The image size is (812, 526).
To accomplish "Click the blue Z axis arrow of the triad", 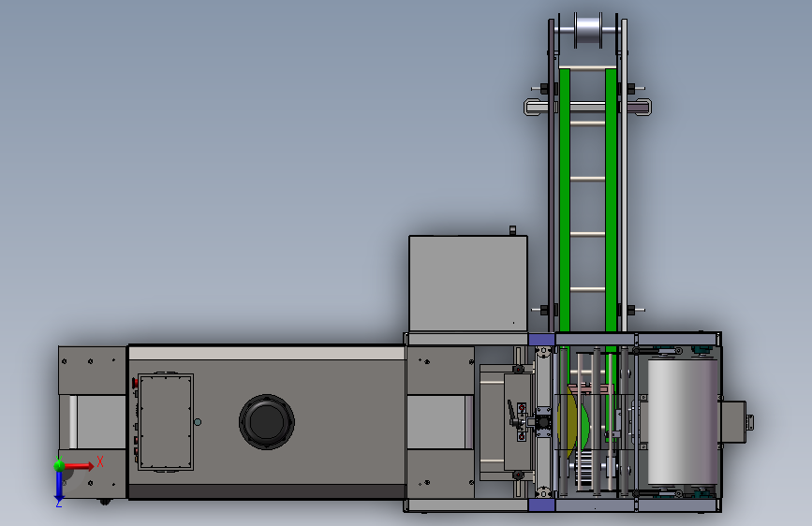I will [x=59, y=488].
